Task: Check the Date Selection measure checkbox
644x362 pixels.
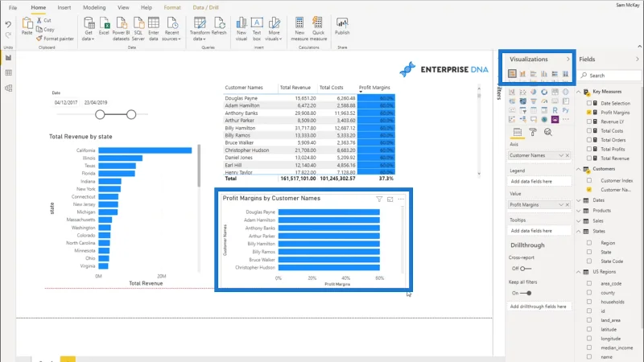Action: [x=589, y=103]
